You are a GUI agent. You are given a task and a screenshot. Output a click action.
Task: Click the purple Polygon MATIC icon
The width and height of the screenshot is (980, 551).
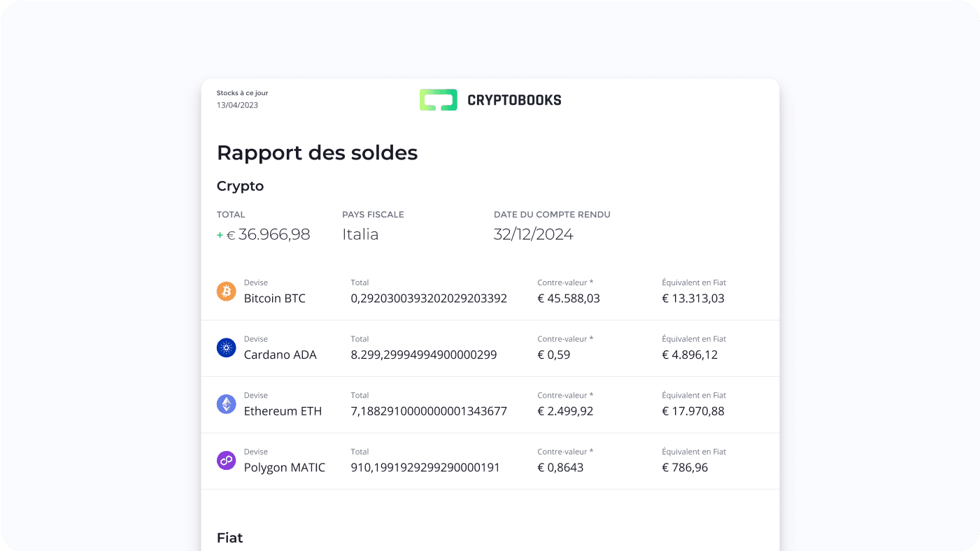[226, 461]
